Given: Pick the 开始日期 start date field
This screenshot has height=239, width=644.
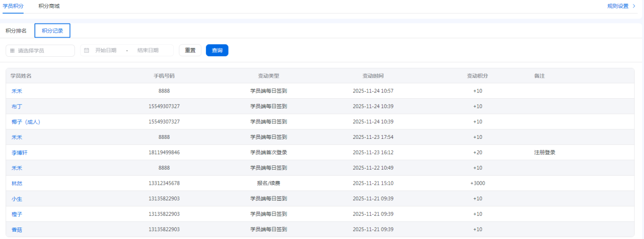Looking at the screenshot, I should click(106, 50).
